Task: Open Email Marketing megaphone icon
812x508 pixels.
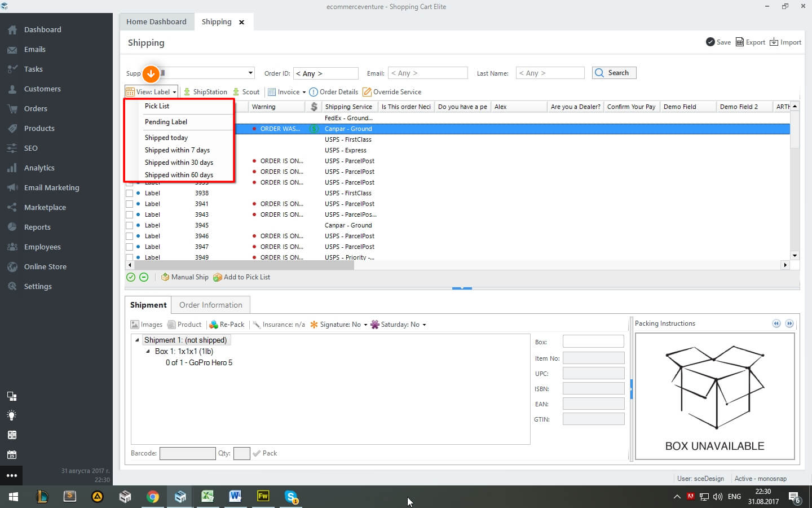Action: pyautogui.click(x=12, y=188)
